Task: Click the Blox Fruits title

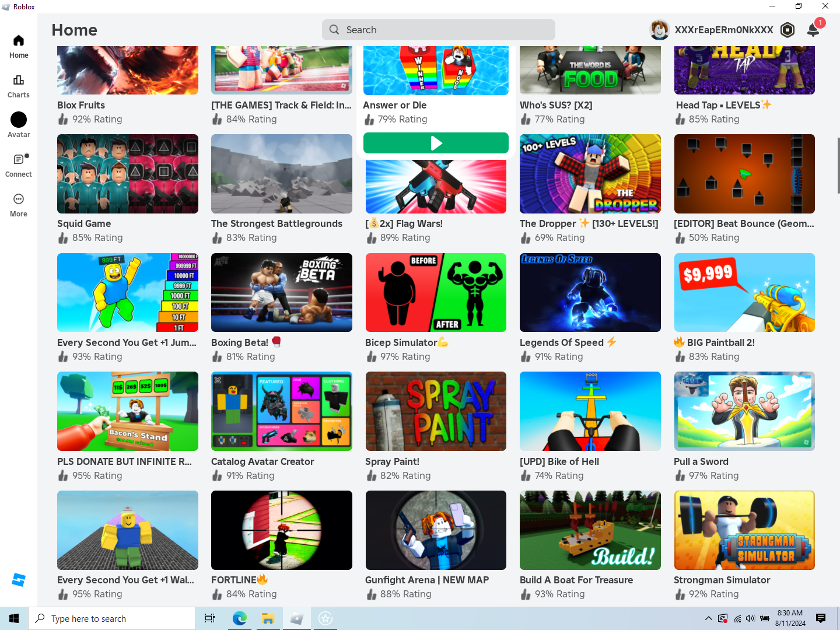Action: pos(81,105)
